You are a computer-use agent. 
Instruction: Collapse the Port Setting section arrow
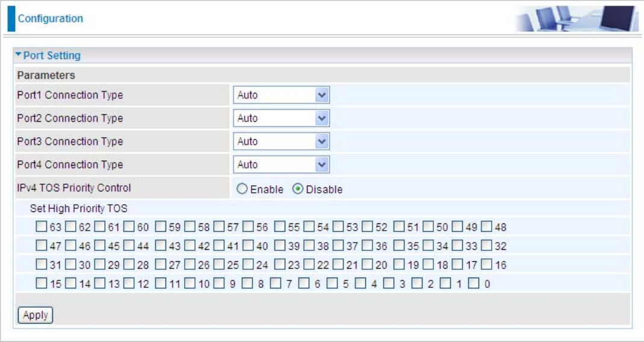(19, 55)
